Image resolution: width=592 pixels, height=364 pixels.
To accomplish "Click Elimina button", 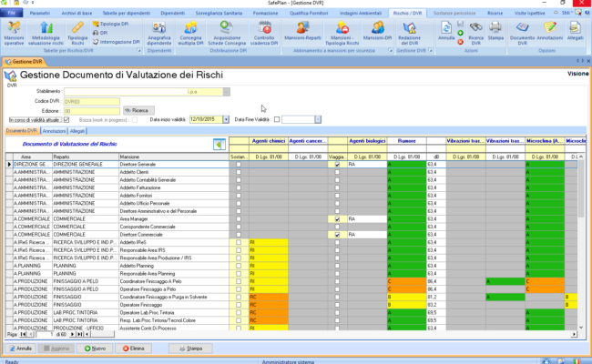I will click(133, 349).
